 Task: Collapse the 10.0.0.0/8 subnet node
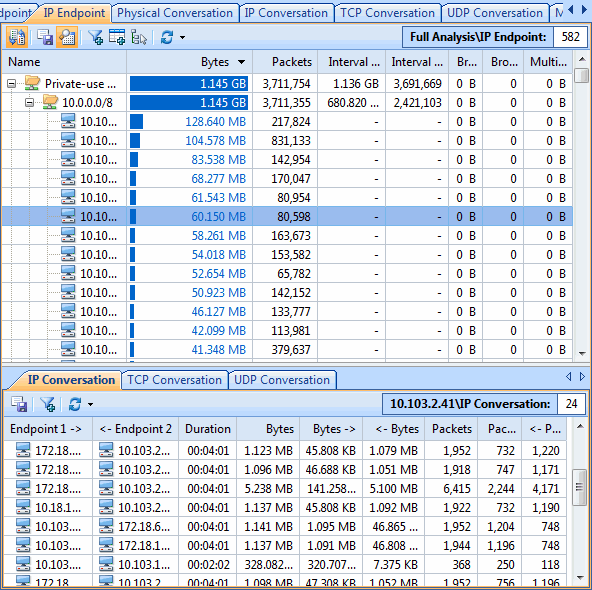pos(29,102)
